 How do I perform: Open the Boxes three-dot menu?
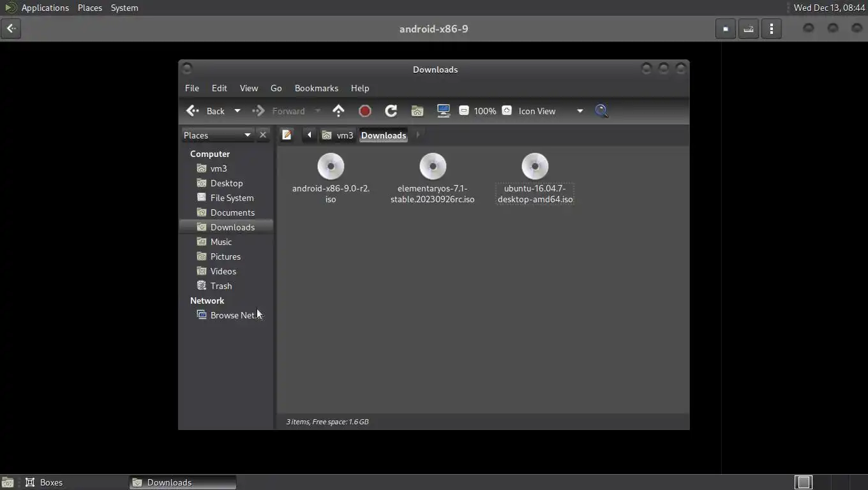[772, 29]
